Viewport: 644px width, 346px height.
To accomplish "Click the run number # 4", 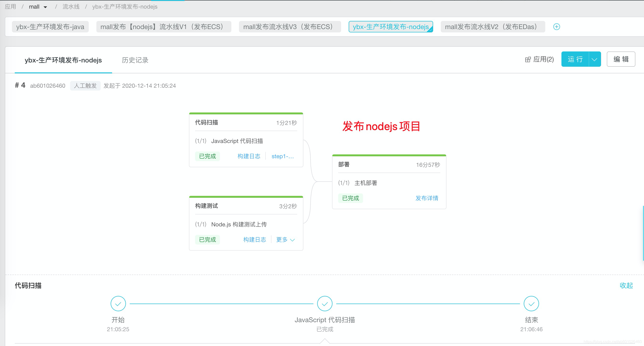I will click(20, 85).
